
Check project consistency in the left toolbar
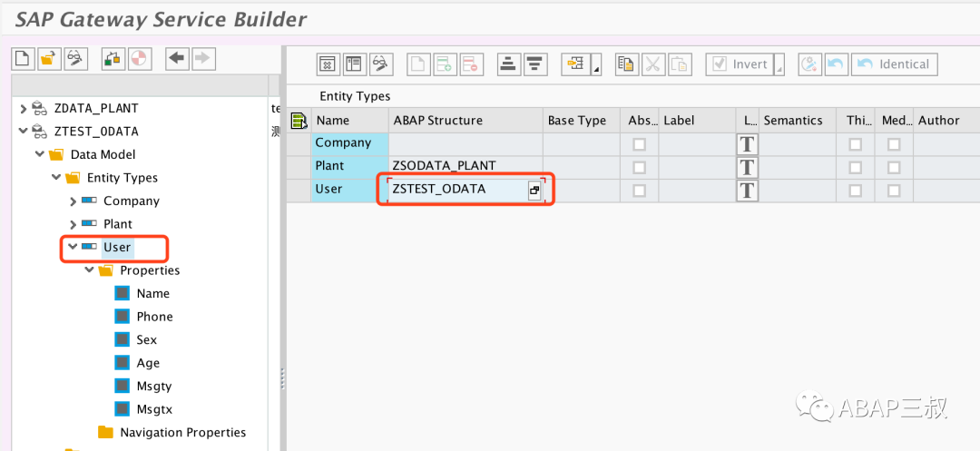click(x=113, y=59)
